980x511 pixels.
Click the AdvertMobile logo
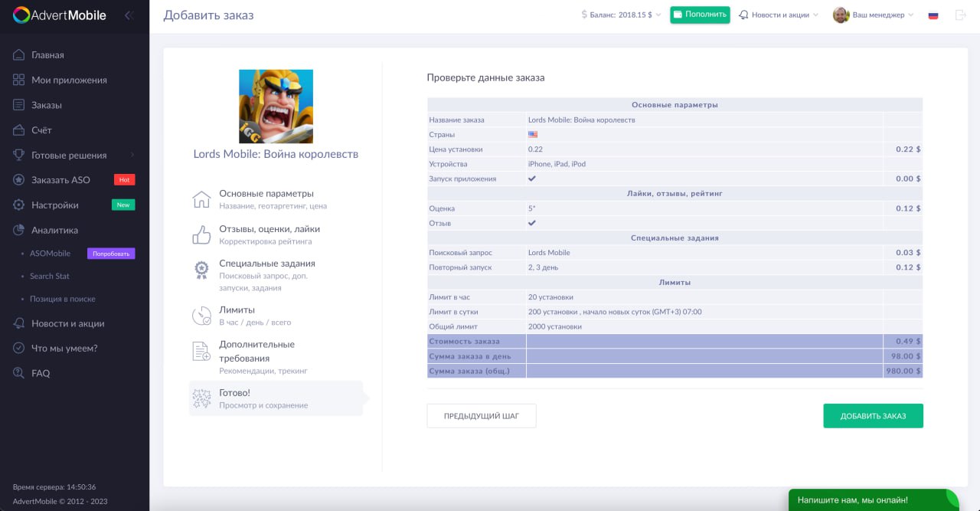point(60,15)
